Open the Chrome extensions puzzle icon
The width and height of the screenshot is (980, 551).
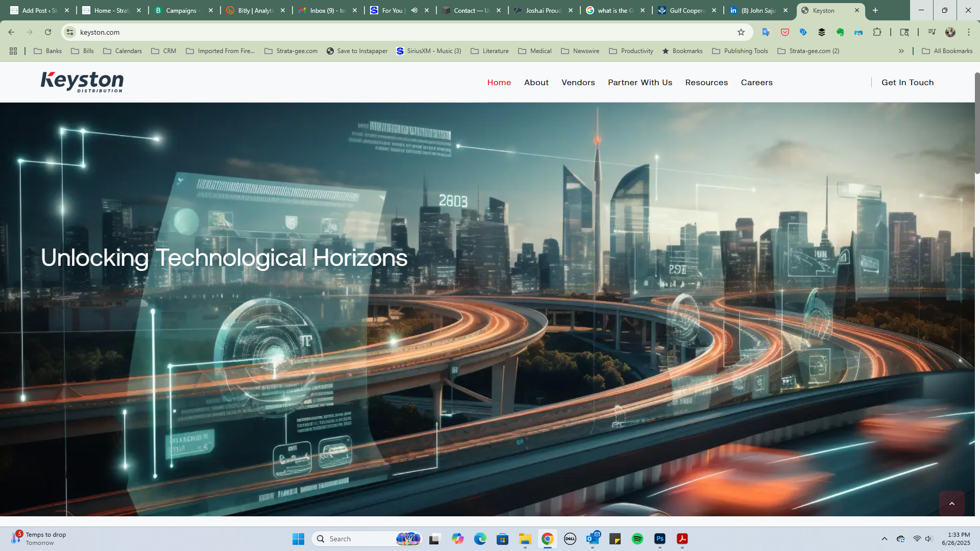tap(877, 32)
